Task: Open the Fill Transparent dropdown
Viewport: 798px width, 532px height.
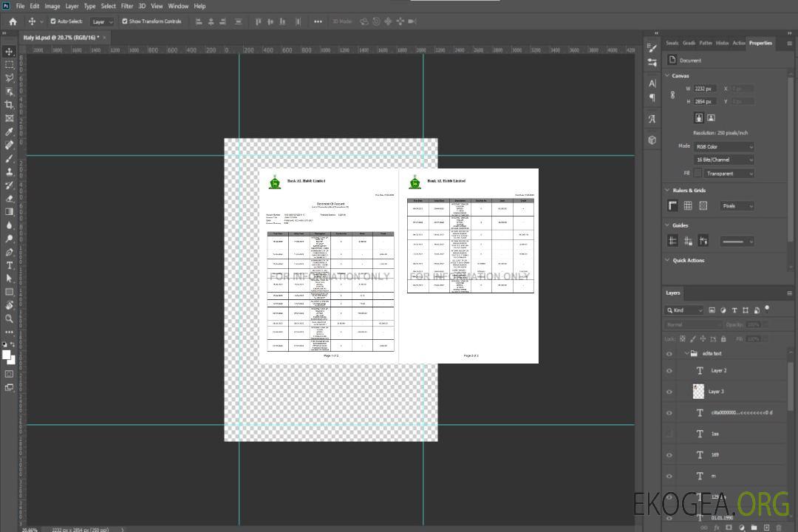Action: coord(729,174)
